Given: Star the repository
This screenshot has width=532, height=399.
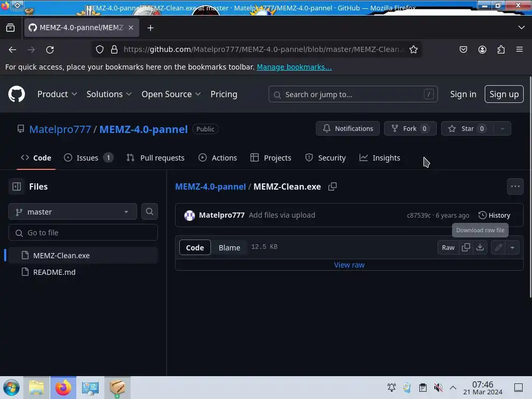Looking at the screenshot, I should point(468,129).
